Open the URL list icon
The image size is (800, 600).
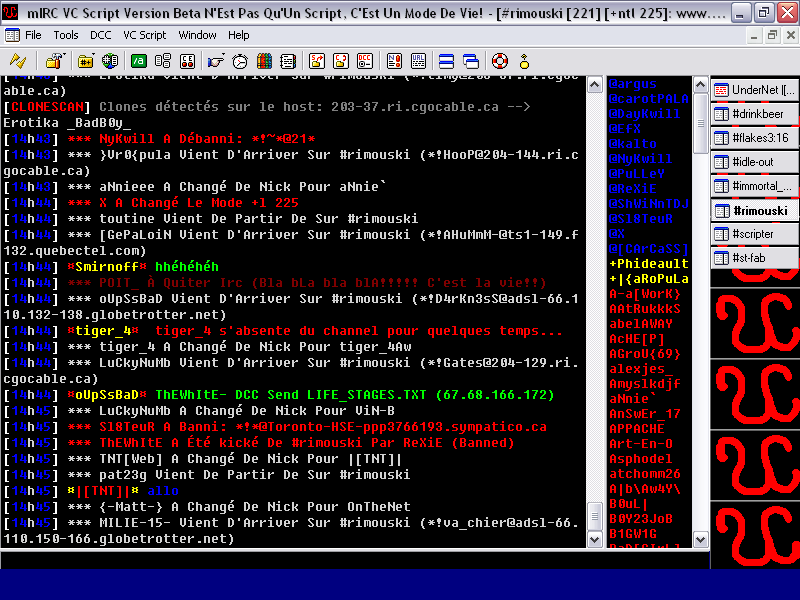pyautogui.click(x=418, y=61)
